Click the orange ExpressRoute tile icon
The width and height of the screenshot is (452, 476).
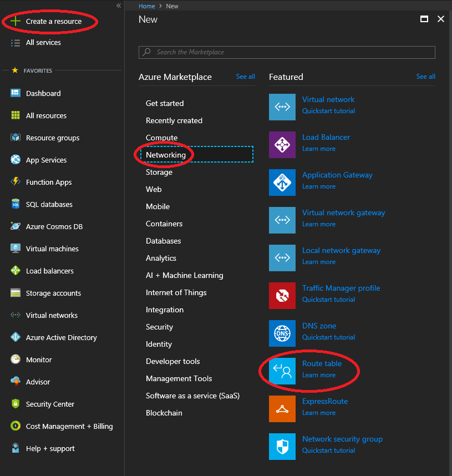point(282,409)
